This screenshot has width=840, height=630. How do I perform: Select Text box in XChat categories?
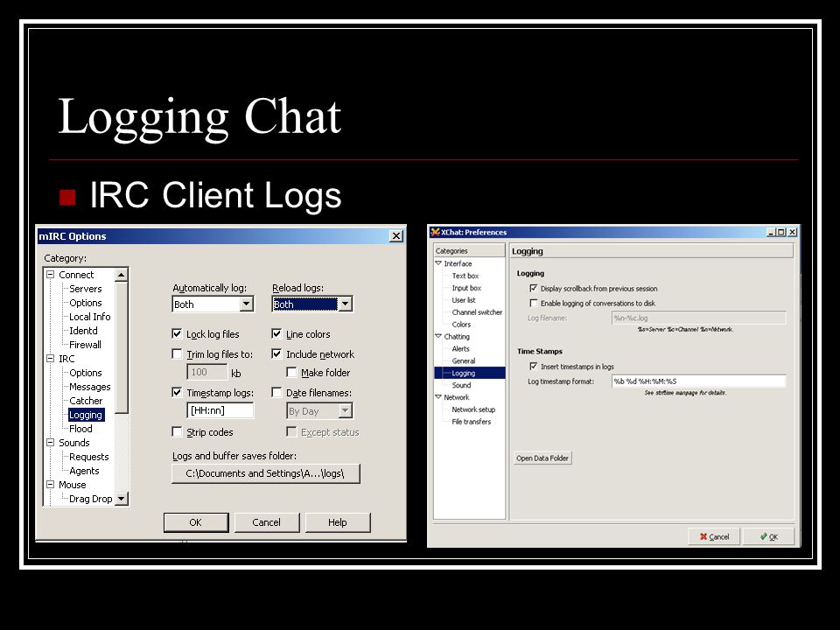(x=465, y=276)
